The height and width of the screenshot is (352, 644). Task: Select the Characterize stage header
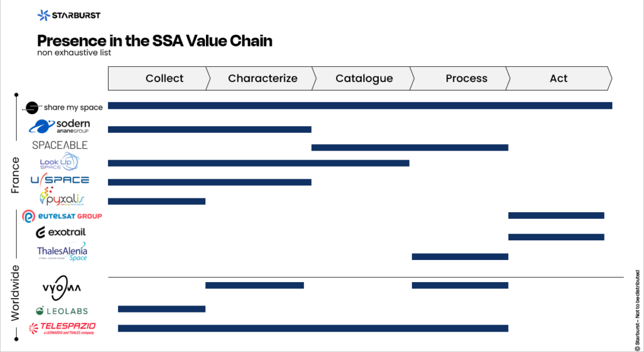263,78
